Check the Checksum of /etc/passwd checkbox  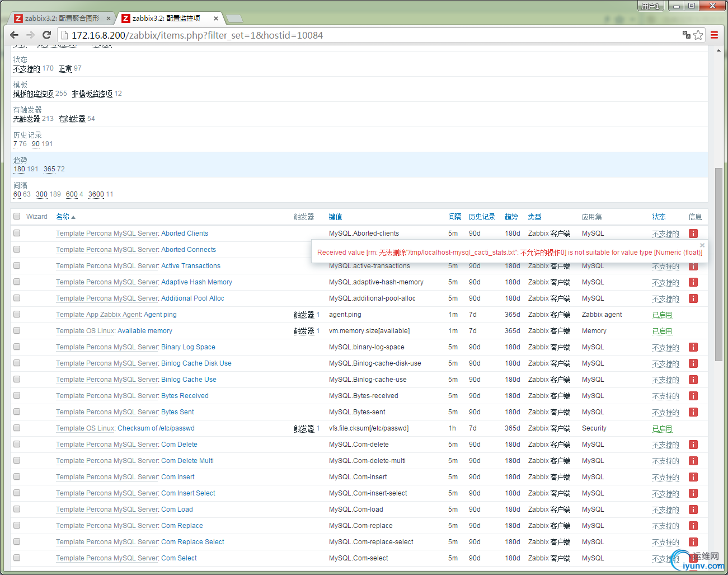click(17, 428)
